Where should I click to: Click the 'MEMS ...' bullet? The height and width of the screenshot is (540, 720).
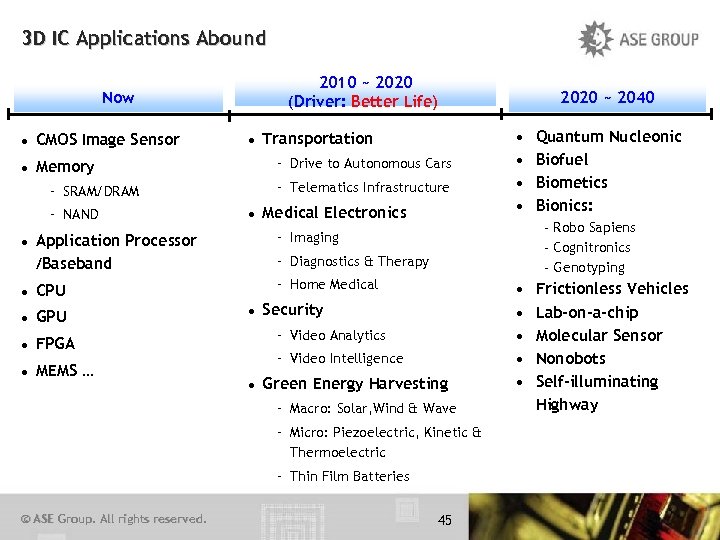click(x=65, y=371)
